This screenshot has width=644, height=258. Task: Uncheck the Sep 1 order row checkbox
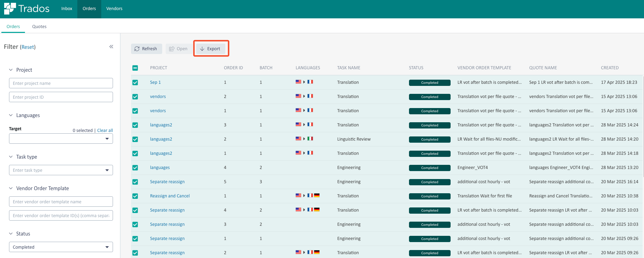tap(135, 82)
